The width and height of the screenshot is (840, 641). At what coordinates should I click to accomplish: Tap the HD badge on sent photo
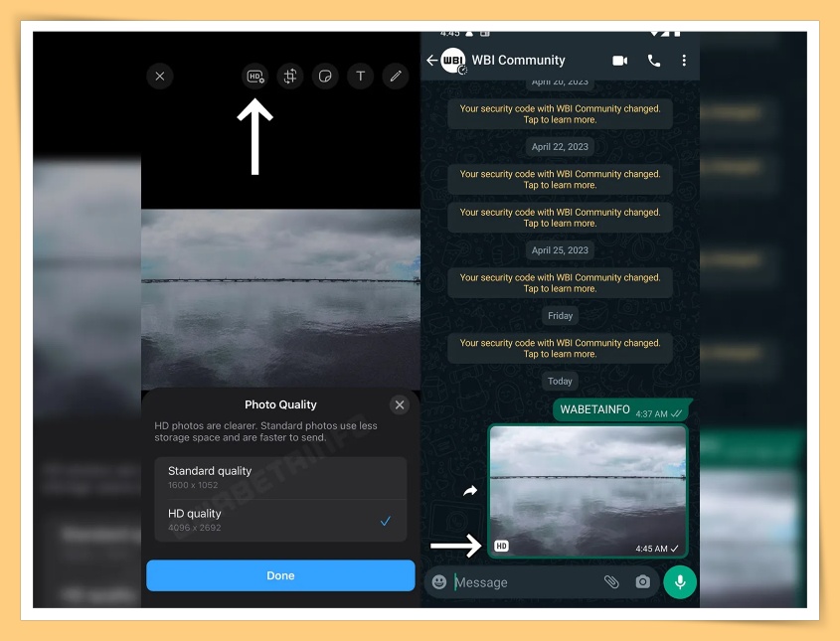click(x=501, y=546)
